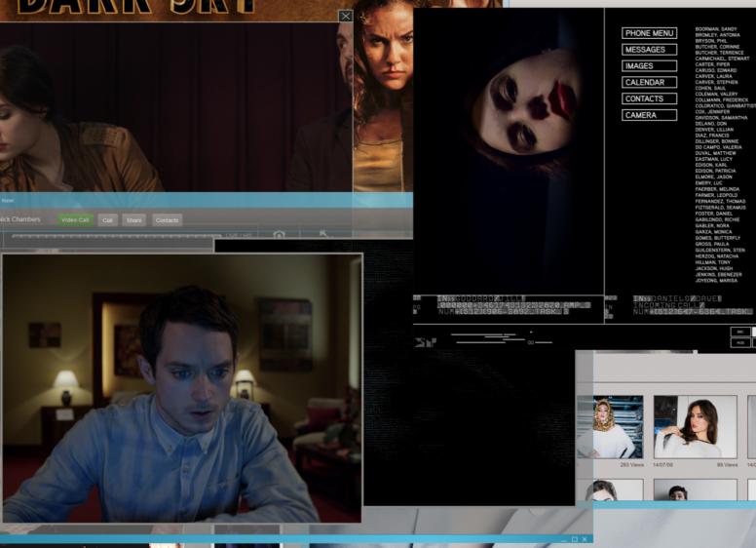Select contact 'BOORMAN, SANDY'
The image size is (756, 548).
[716, 29]
